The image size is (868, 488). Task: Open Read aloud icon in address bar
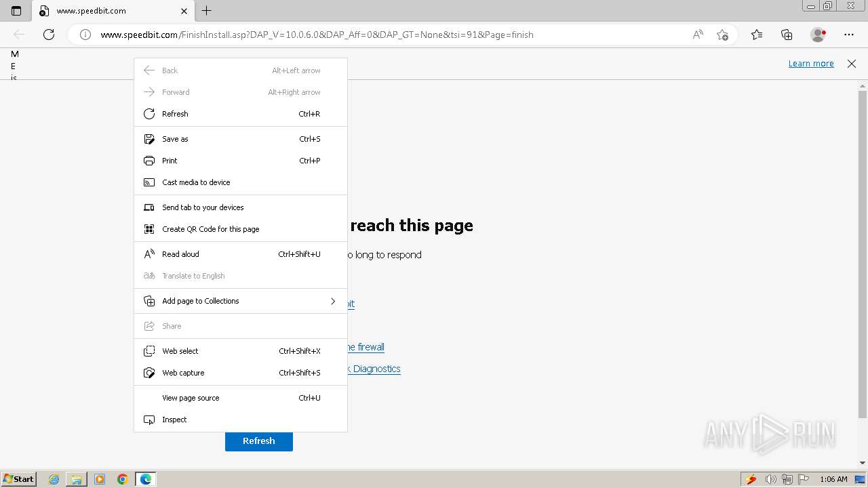(698, 35)
